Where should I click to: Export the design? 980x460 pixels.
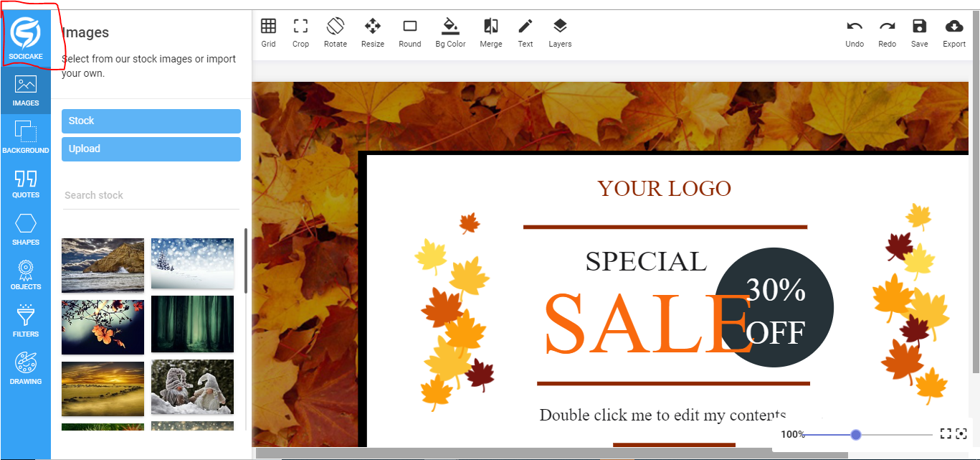[x=954, y=33]
